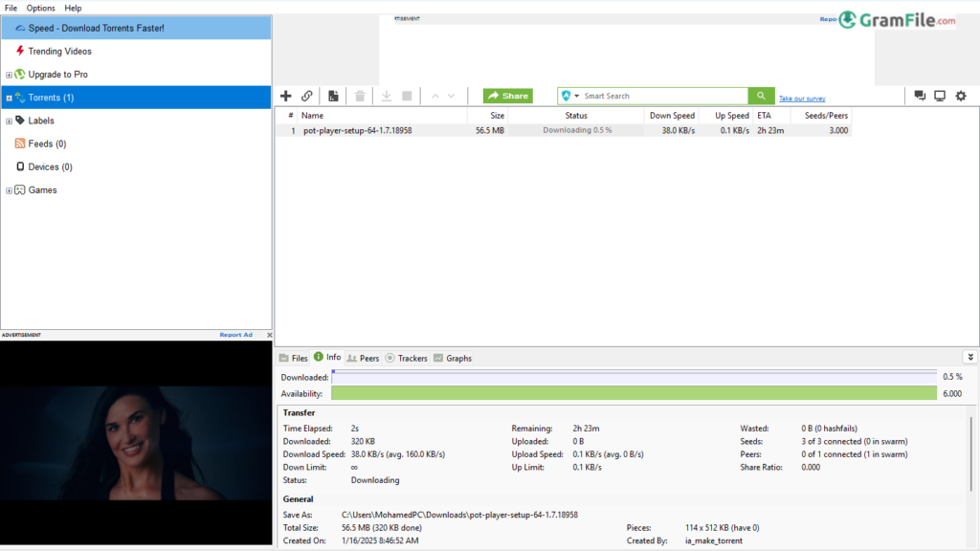
Task: Switch to the Peers tab
Action: 363,358
